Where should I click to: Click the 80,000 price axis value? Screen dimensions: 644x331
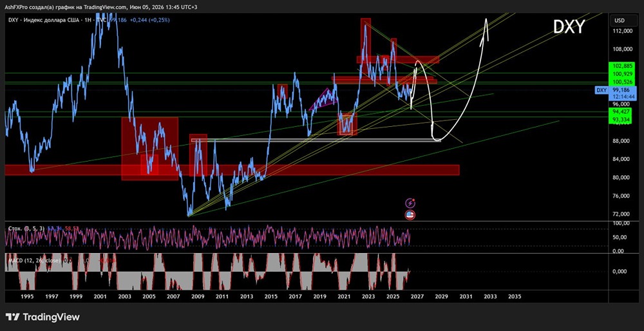[621, 178]
